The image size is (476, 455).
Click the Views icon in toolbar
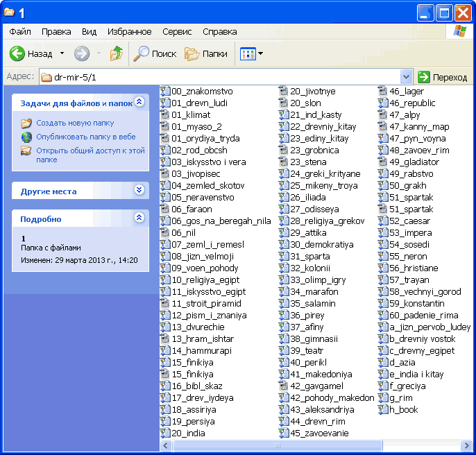pyautogui.click(x=247, y=53)
